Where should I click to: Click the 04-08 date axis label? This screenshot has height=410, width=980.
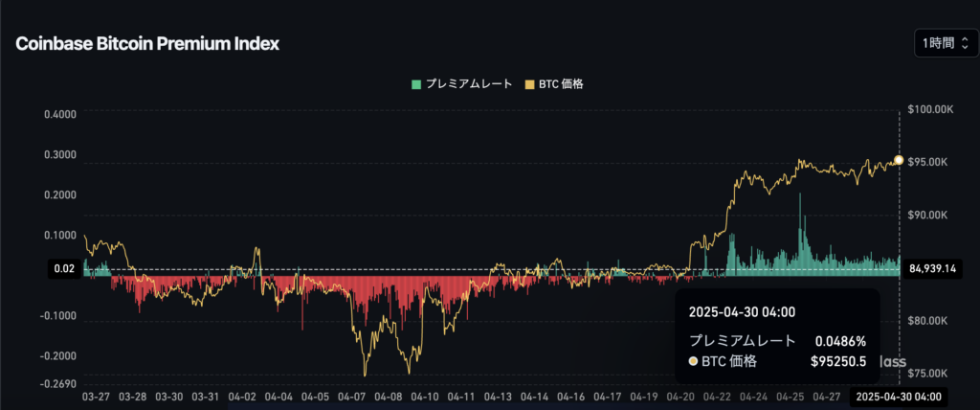click(389, 397)
